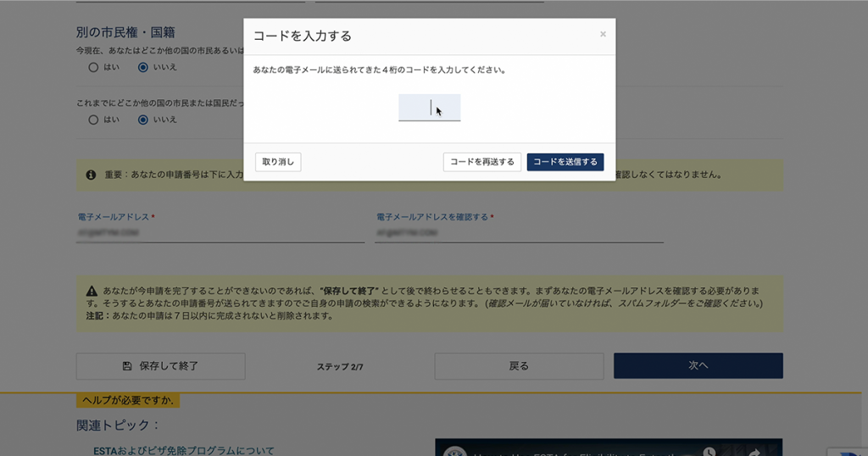Click the floppy disk save icon

click(x=127, y=366)
